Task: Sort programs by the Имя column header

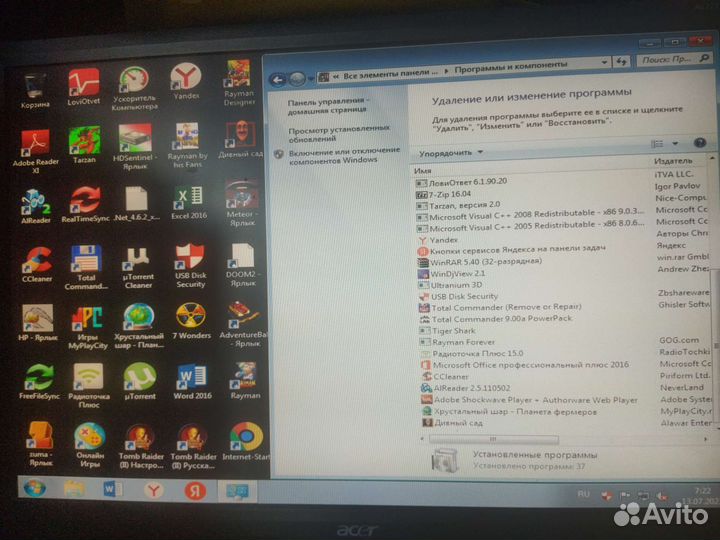Action: pyautogui.click(x=424, y=172)
